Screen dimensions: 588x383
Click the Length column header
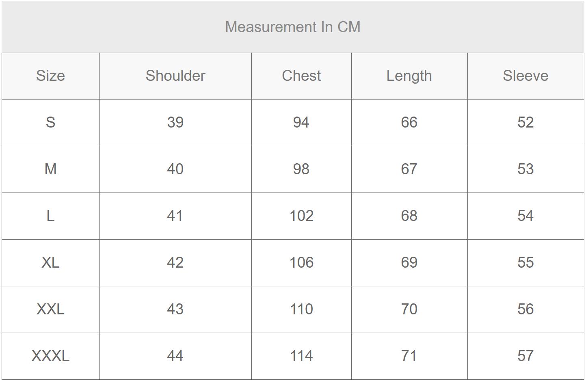coord(409,76)
